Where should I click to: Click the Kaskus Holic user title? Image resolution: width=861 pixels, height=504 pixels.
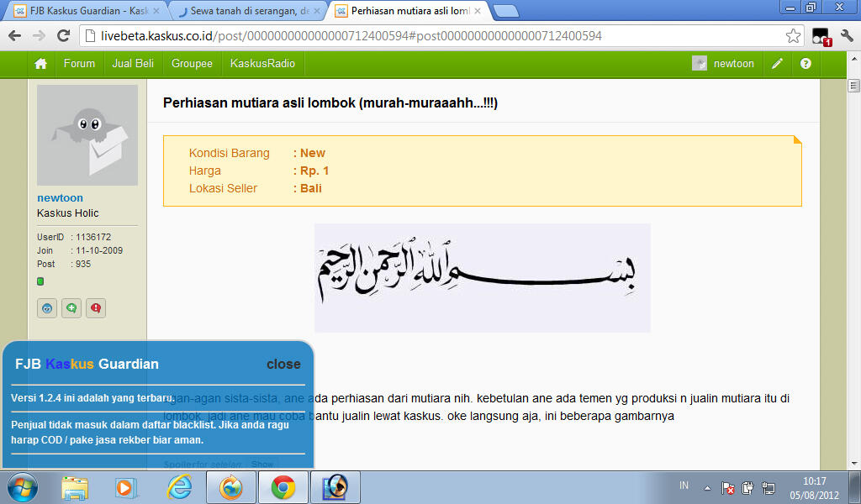coord(67,213)
